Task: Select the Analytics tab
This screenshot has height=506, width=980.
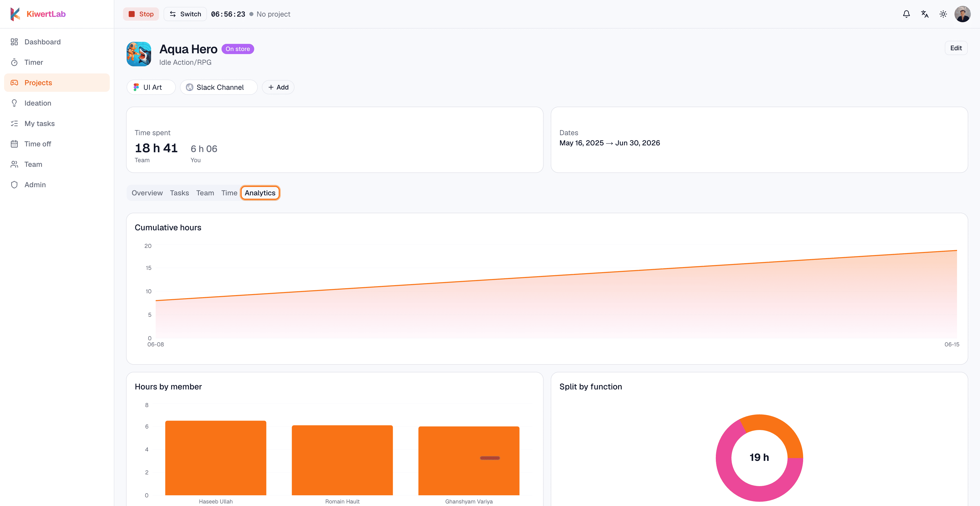Action: click(260, 193)
